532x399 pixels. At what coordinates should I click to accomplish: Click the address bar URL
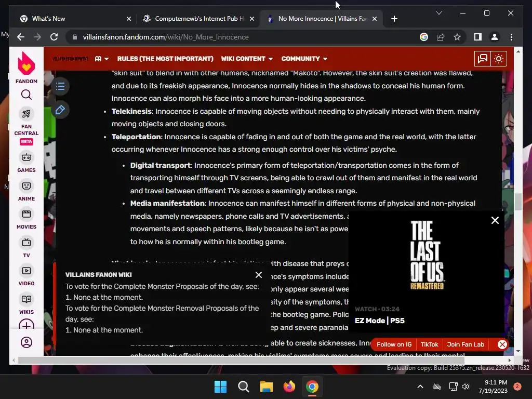point(166,37)
